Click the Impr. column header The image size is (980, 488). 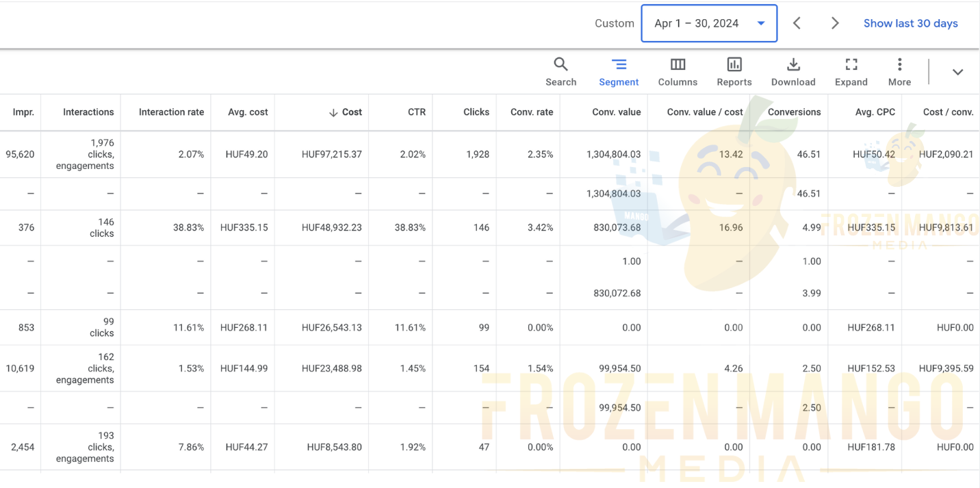coord(23,112)
